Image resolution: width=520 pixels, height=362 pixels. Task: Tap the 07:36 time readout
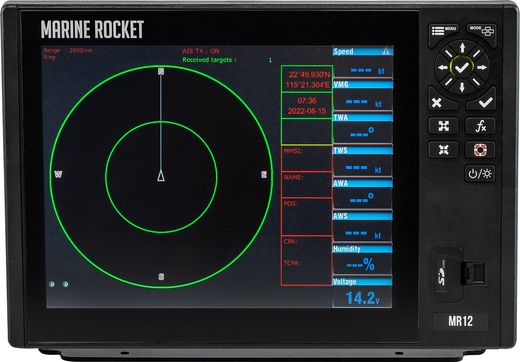coord(307,101)
